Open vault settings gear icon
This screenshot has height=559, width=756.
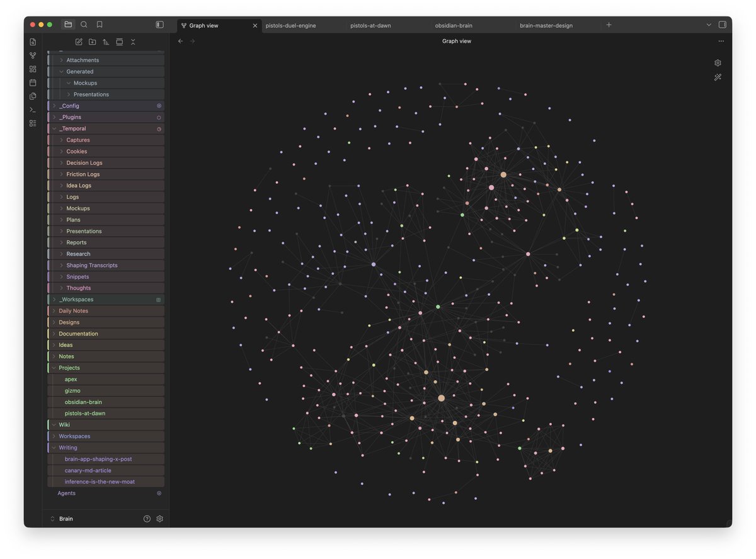pyautogui.click(x=159, y=519)
